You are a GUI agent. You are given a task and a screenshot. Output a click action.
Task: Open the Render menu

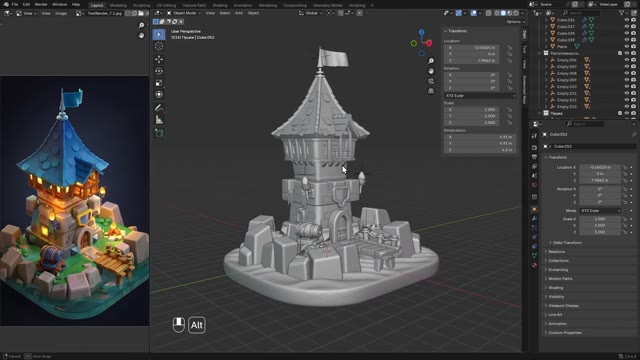tap(41, 4)
